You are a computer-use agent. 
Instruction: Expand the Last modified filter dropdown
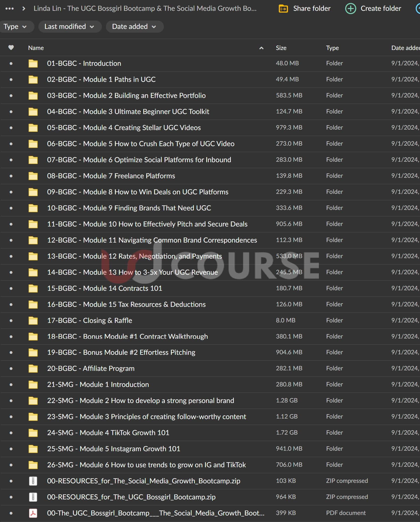(69, 27)
